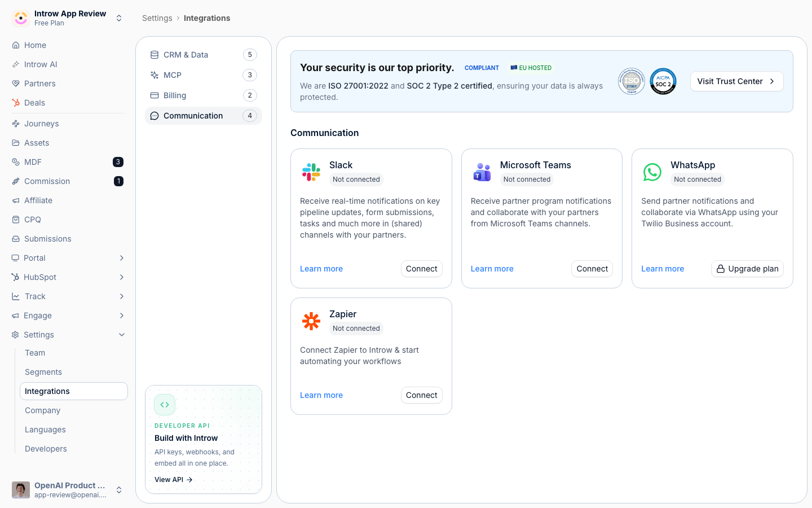812x508 pixels.
Task: Click the Settings gear icon
Action: 15,335
